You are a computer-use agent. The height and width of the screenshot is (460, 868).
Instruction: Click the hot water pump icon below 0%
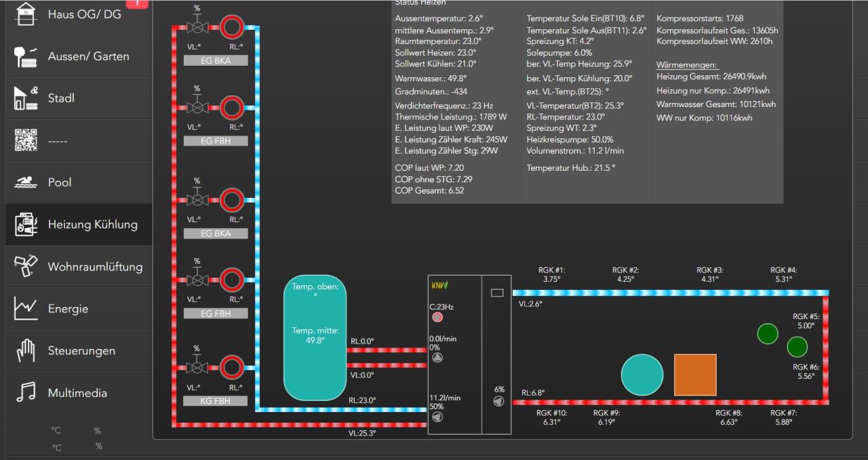click(x=437, y=358)
